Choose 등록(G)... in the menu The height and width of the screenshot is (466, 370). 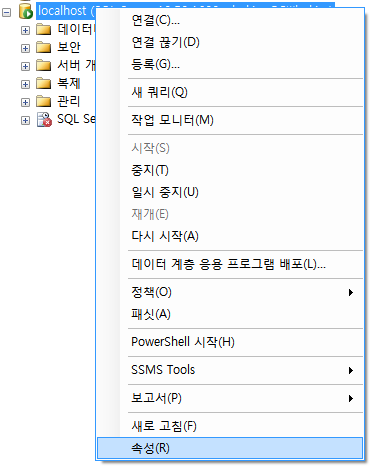pyautogui.click(x=230, y=64)
